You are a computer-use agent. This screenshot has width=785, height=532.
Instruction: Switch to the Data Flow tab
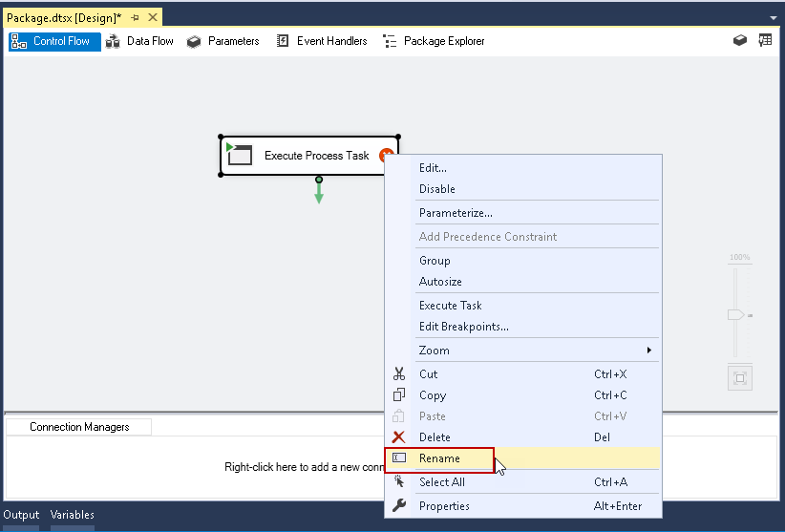(x=139, y=41)
